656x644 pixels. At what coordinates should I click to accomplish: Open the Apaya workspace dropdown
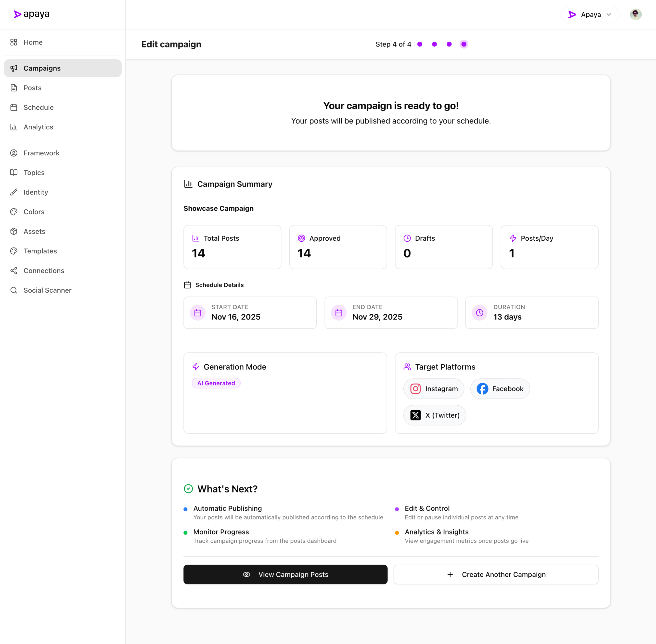pyautogui.click(x=589, y=14)
